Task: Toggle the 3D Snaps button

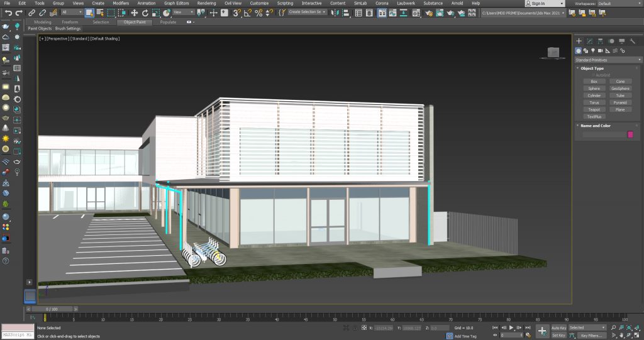Action: 236,13
